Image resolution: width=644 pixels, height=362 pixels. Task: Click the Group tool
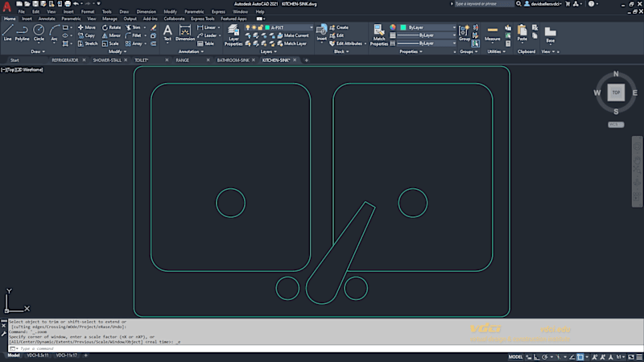[464, 33]
